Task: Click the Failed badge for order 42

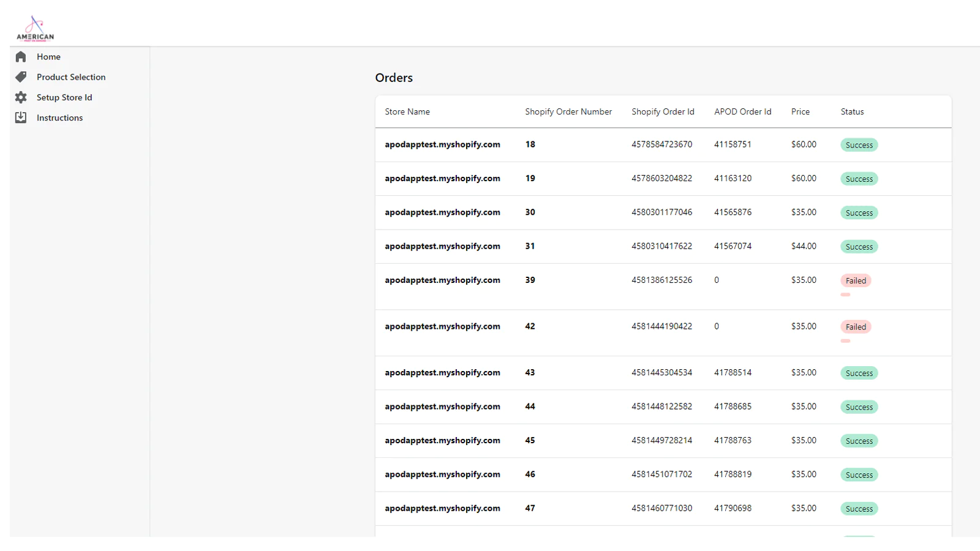Action: point(856,327)
